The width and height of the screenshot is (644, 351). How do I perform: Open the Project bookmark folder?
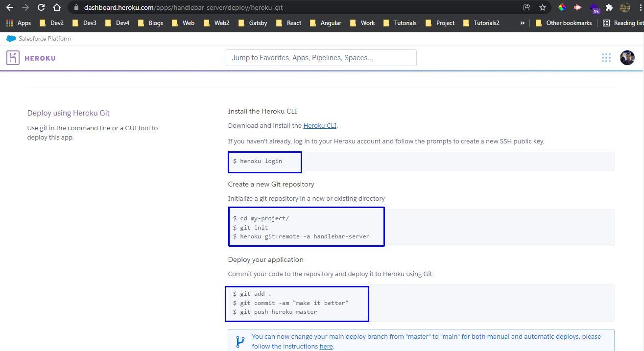click(440, 23)
